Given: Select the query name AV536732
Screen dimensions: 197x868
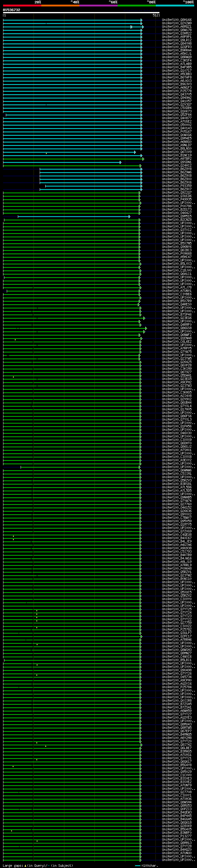Looking at the screenshot, I should tap(11, 10).
